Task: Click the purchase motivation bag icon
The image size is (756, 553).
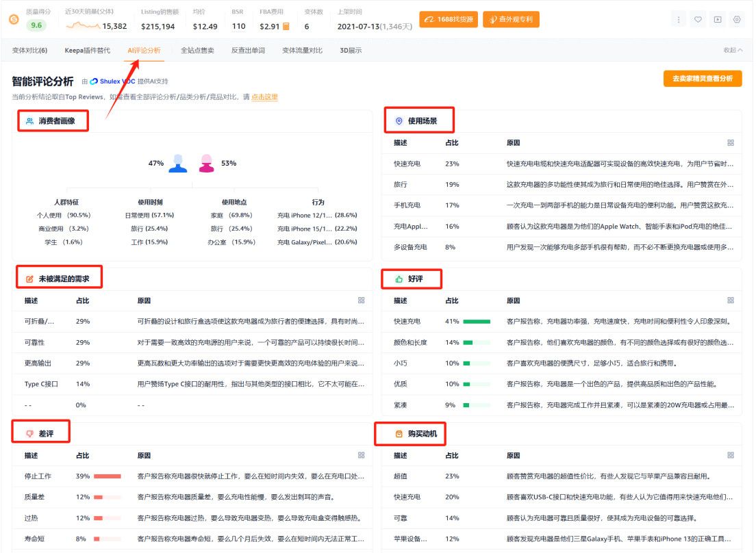Action: [399, 433]
